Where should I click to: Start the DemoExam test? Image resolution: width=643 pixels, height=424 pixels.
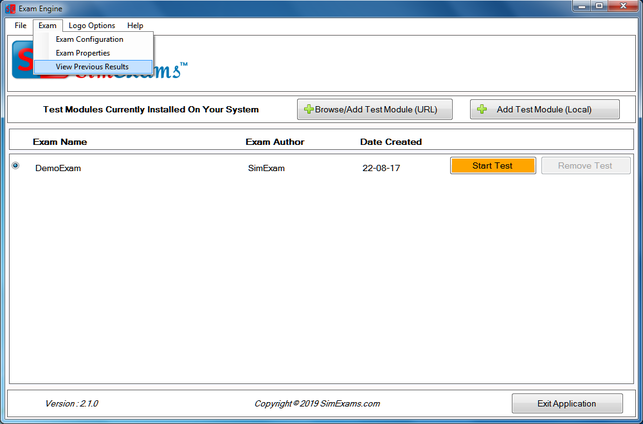493,166
